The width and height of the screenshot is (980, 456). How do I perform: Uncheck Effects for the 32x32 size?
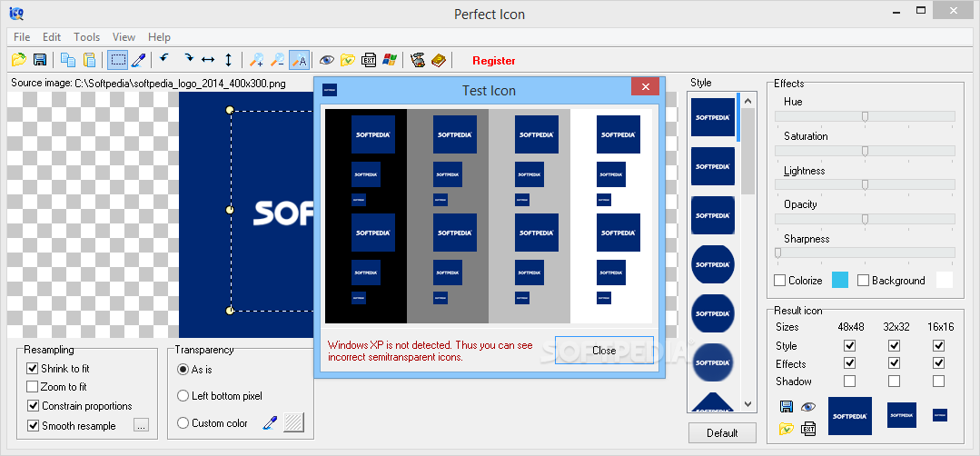pos(895,363)
